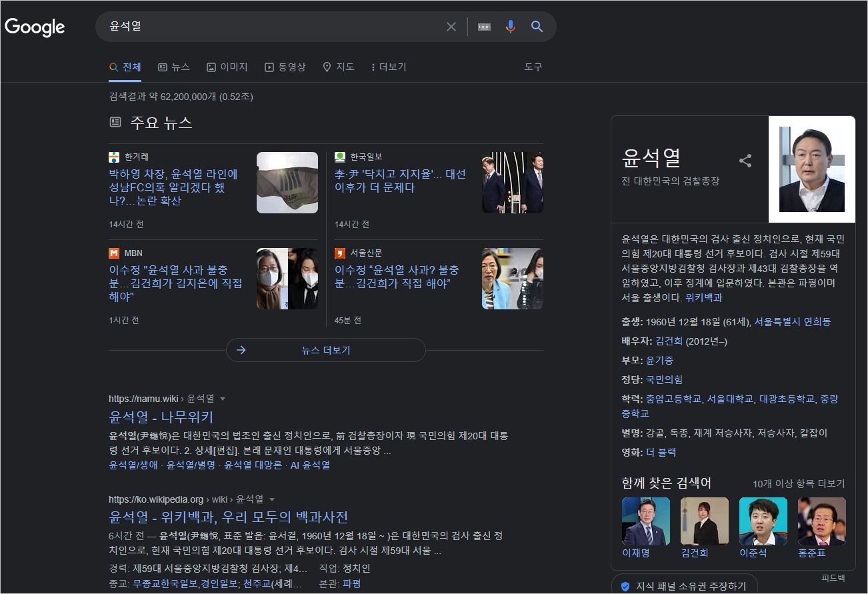Switch to the 동영상 tab
Viewport: 868px width, 594px height.
click(285, 67)
